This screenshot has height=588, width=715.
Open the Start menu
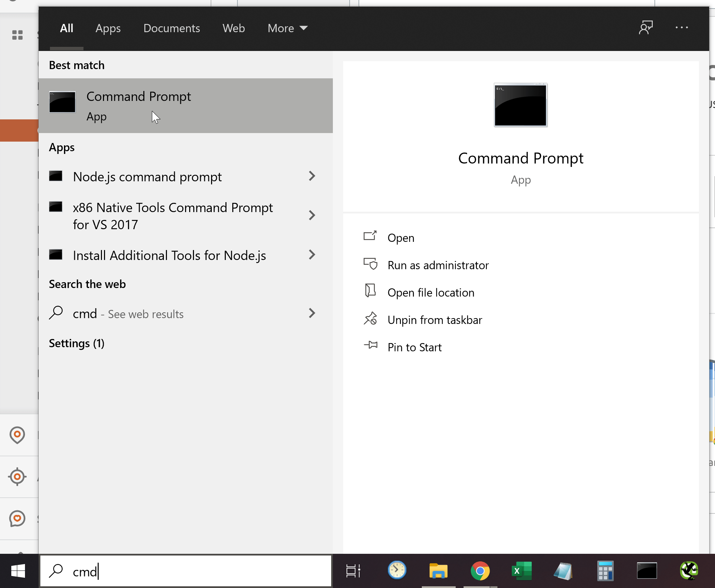19,571
